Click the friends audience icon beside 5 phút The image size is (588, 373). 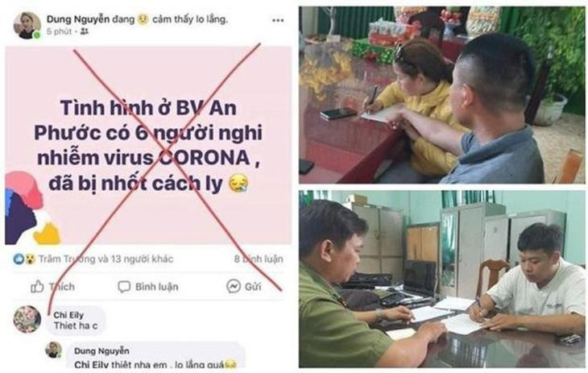tap(85, 31)
